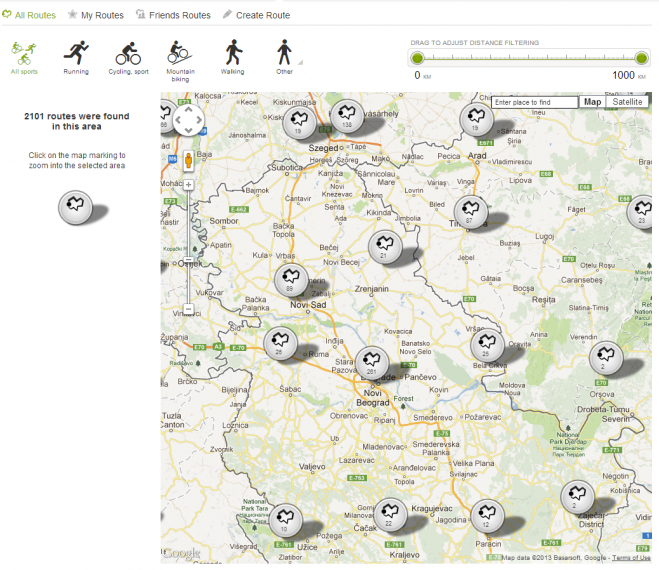The image size is (659, 570).
Task: Open the Terms of Use link
Action: point(631,557)
